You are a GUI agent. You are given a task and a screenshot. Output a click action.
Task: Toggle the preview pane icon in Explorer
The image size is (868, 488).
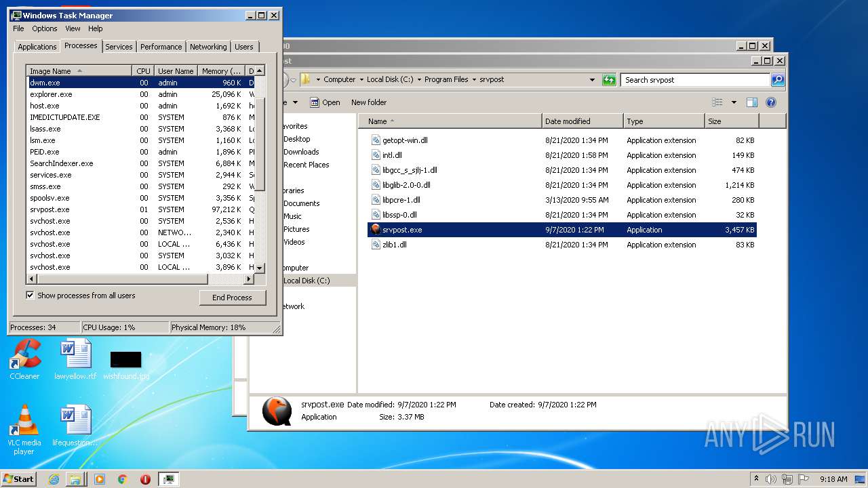point(751,102)
